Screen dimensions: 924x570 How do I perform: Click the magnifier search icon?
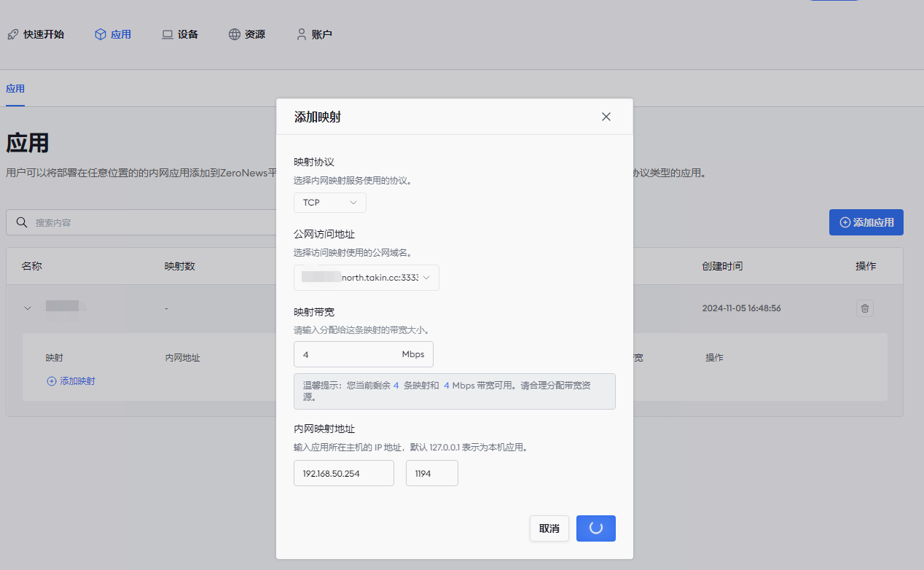tap(22, 222)
